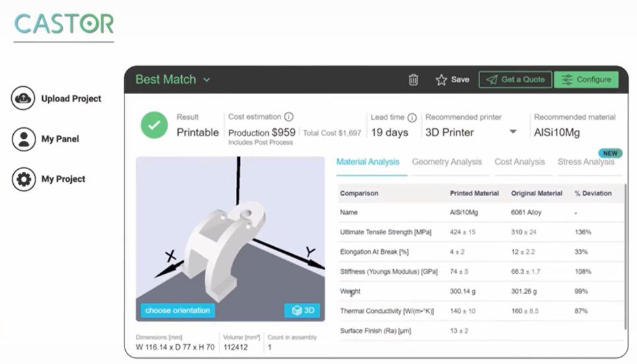The height and width of the screenshot is (364, 637).
Task: Switch to the Geometry Analysis tab
Action: coord(447,162)
